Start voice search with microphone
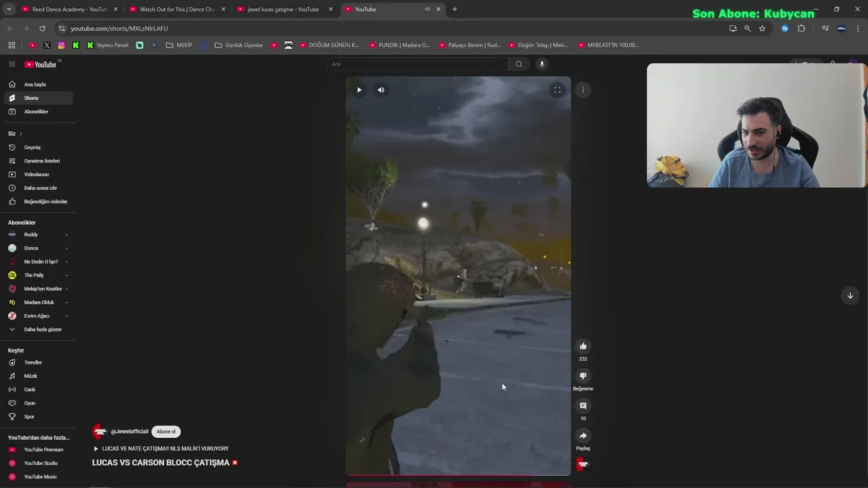The image size is (868, 488). (x=542, y=64)
